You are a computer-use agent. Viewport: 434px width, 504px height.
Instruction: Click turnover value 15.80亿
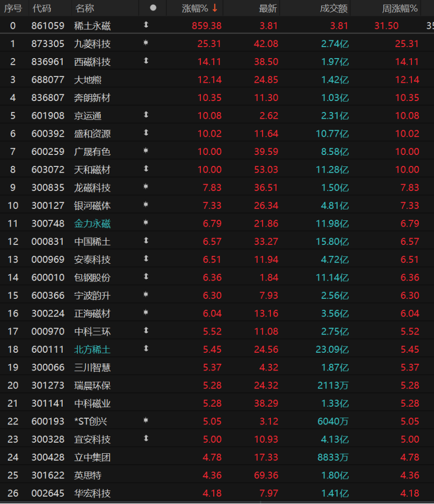(332, 242)
